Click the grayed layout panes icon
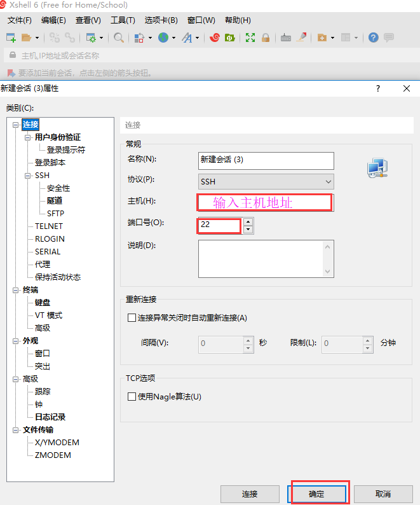 click(x=346, y=38)
